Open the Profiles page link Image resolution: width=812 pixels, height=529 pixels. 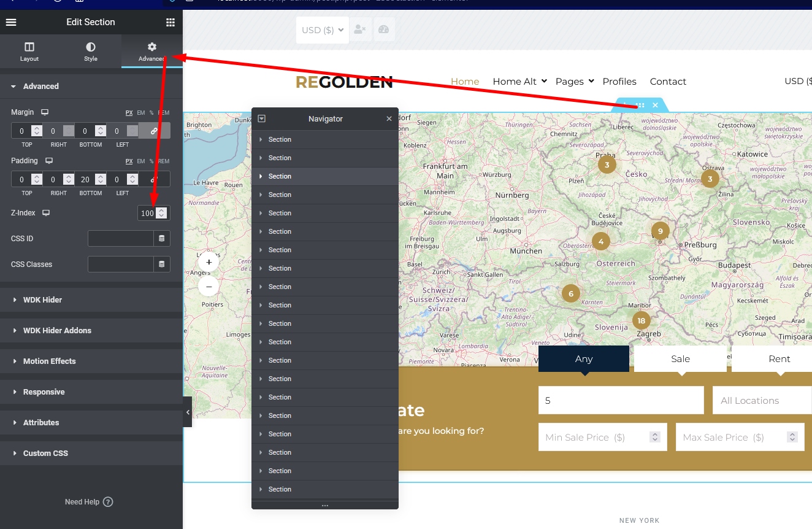pos(619,82)
